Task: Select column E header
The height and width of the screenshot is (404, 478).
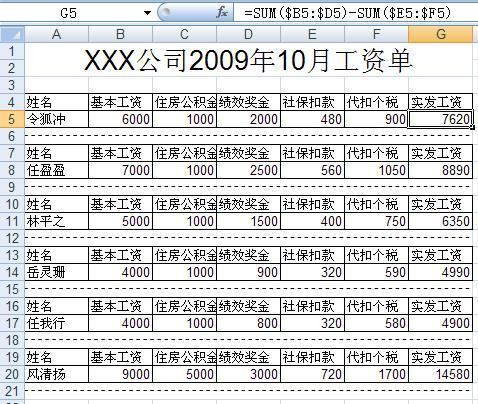Action: (312, 34)
